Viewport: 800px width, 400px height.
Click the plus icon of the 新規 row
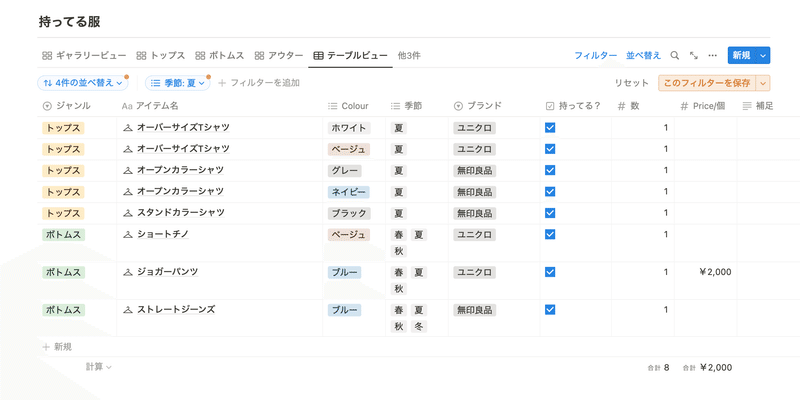tap(46, 347)
